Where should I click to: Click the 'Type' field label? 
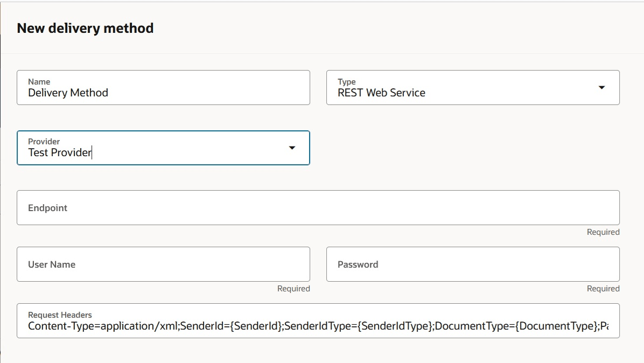coord(347,82)
